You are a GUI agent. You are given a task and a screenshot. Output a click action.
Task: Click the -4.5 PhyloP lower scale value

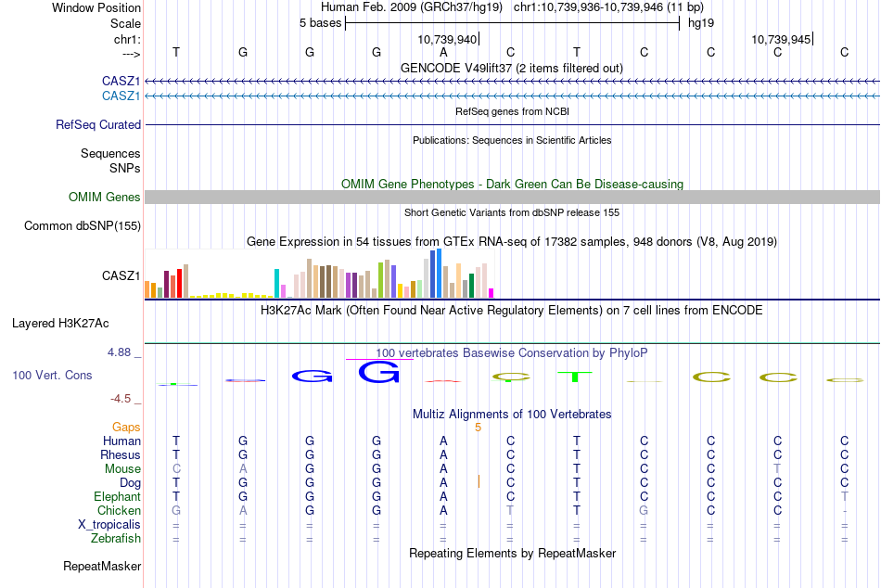click(x=121, y=399)
